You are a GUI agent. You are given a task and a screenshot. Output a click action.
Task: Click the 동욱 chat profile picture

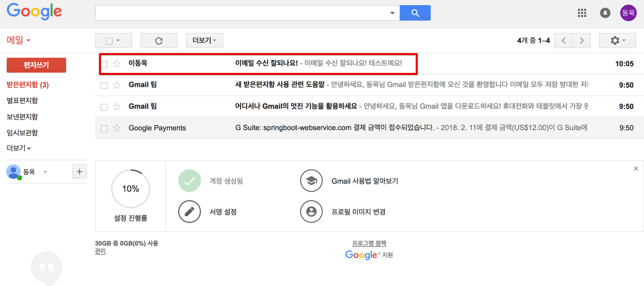point(14,172)
